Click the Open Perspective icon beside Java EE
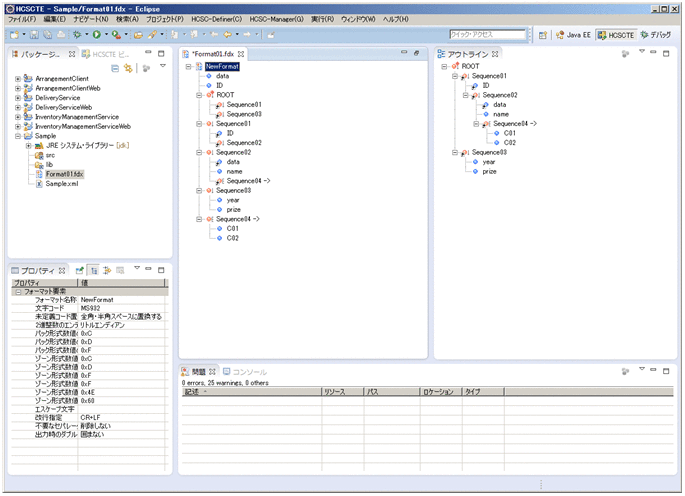Viewport: 685px width, 496px height. pos(543,35)
